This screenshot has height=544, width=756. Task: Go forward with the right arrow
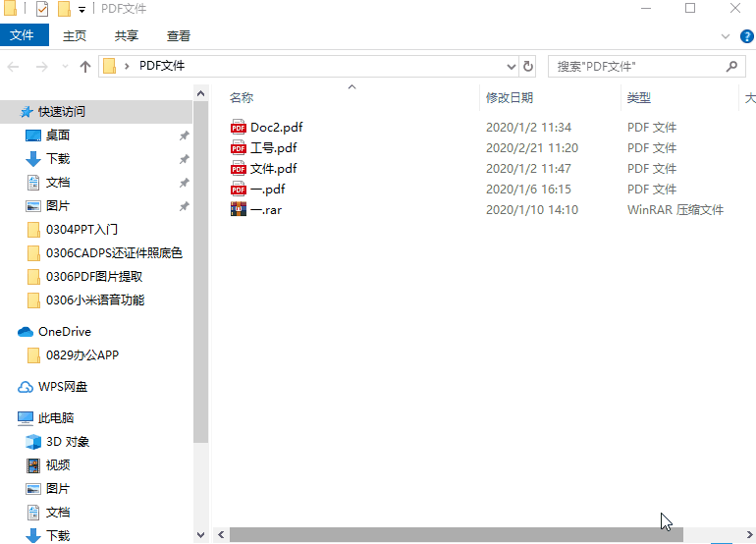click(42, 66)
